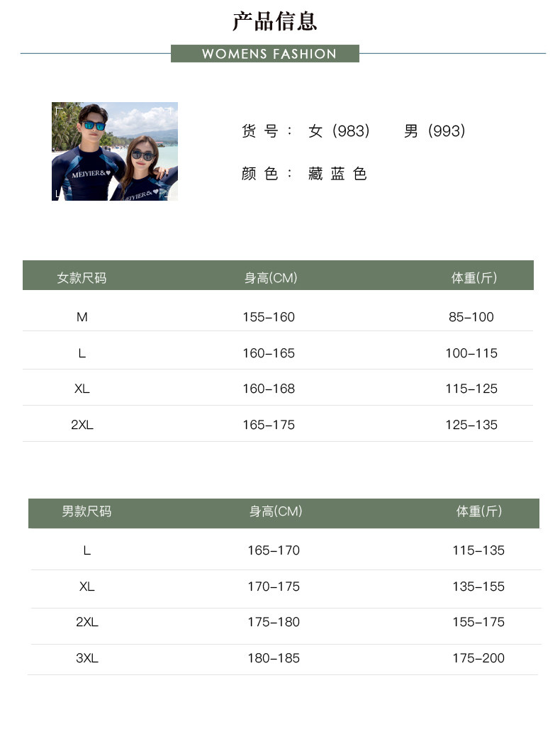Select the men's item number 993
The height and width of the screenshot is (734, 560).
(x=435, y=131)
